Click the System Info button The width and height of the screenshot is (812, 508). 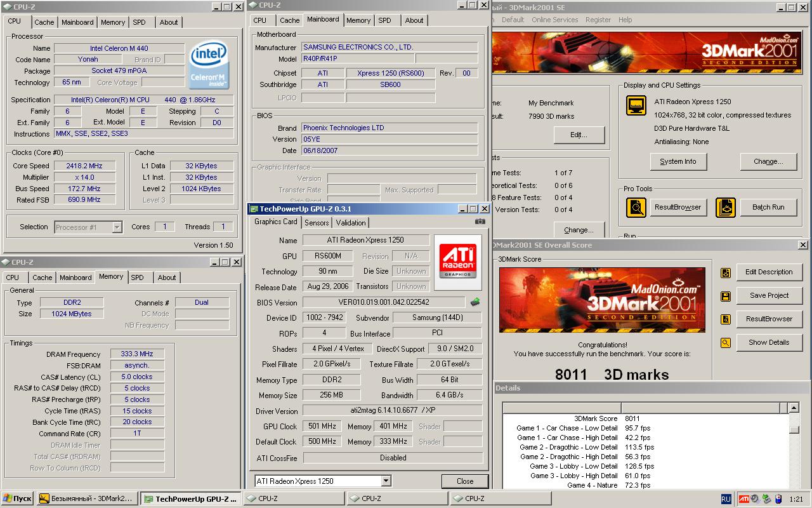pos(678,161)
